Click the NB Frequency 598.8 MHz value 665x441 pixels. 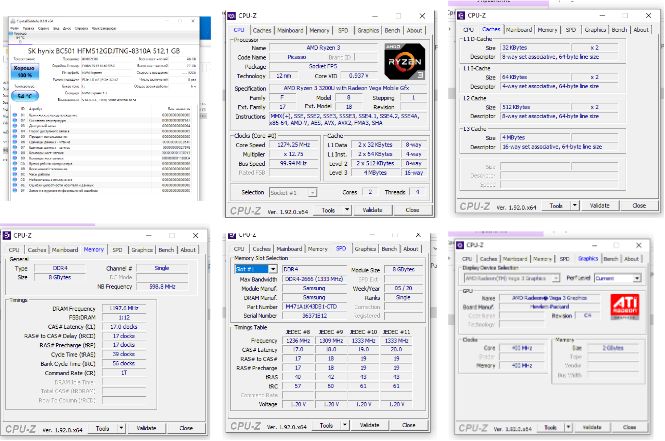[162, 287]
